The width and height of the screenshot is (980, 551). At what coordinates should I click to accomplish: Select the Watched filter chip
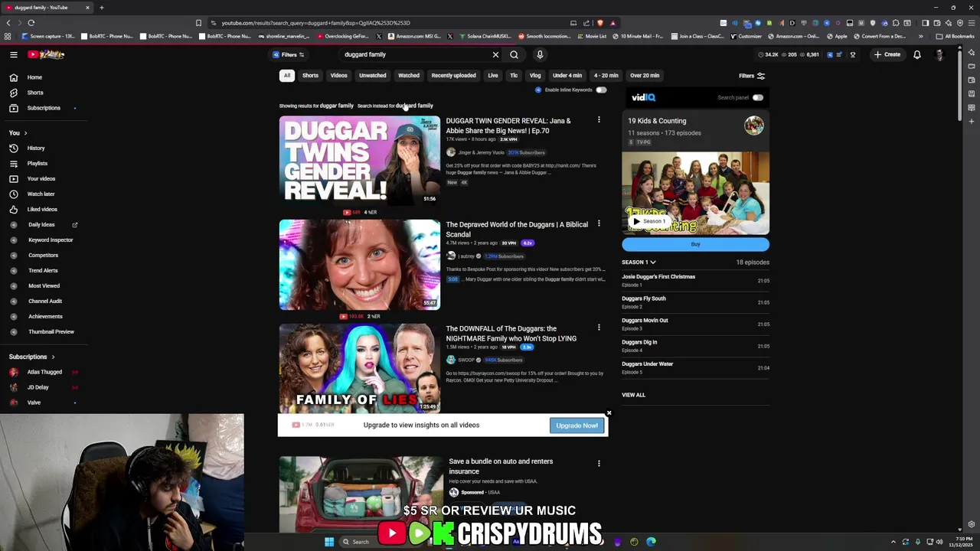[409, 76]
